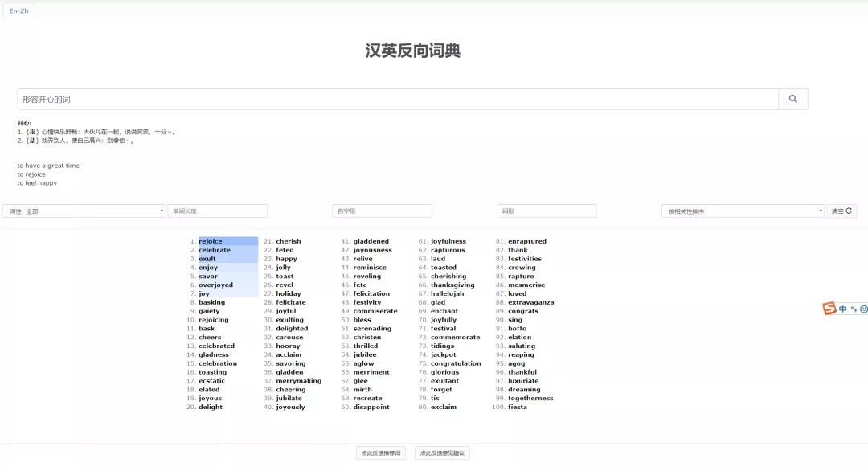Click the 首字母 initial letter field

[x=382, y=211]
